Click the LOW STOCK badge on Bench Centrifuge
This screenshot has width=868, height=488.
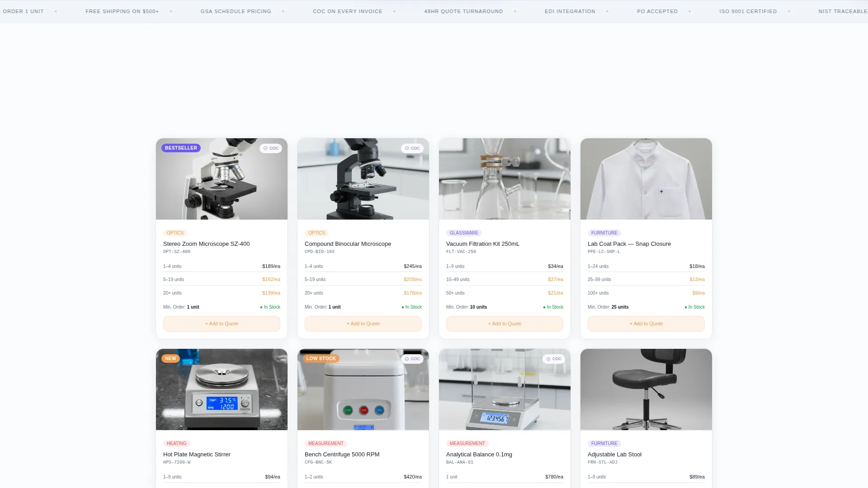321,358
